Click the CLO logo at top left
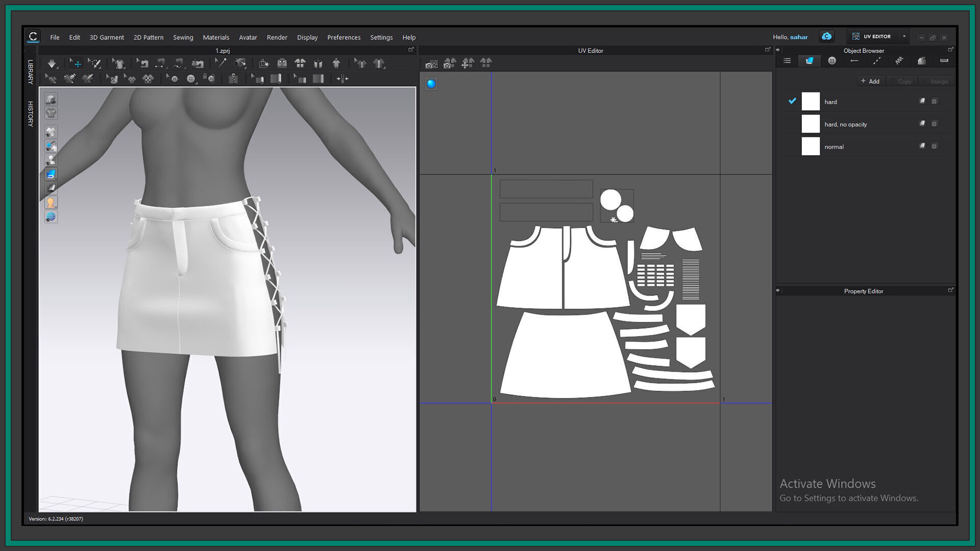This screenshot has width=980, height=551. pos(33,36)
